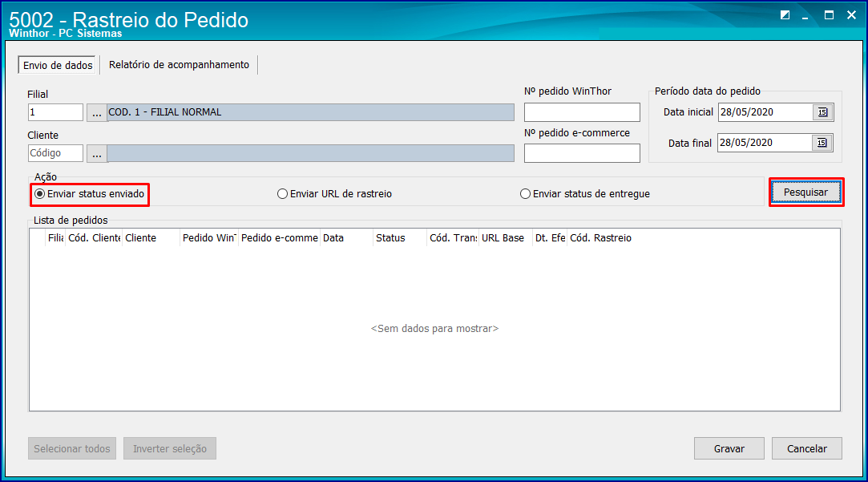Focus the Filial code input field

[55, 112]
